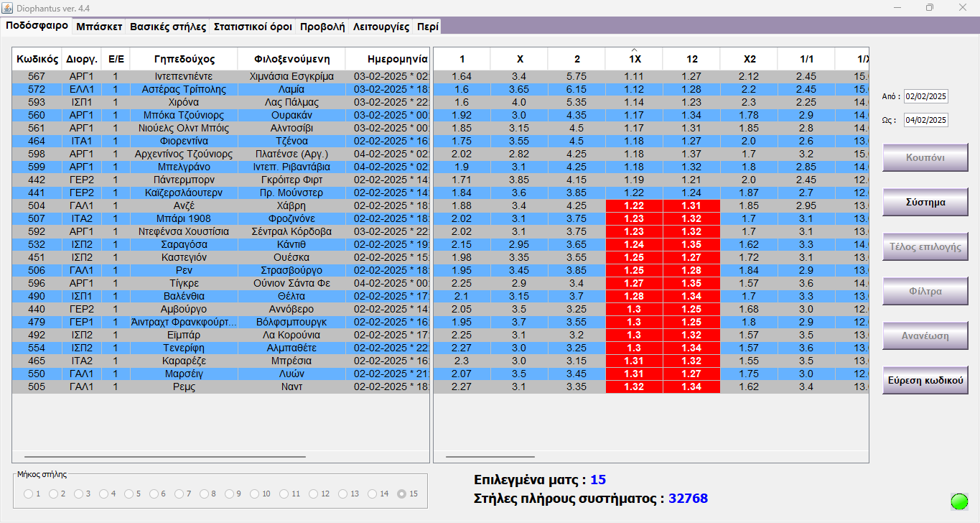Click the Γκρόιτερ Φιρτ away team cell
980x523 pixels.
click(x=291, y=180)
